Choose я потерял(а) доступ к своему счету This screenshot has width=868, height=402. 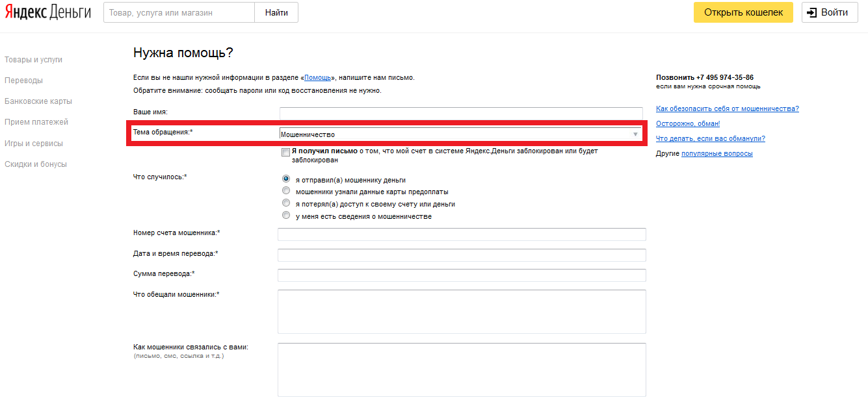tap(286, 203)
